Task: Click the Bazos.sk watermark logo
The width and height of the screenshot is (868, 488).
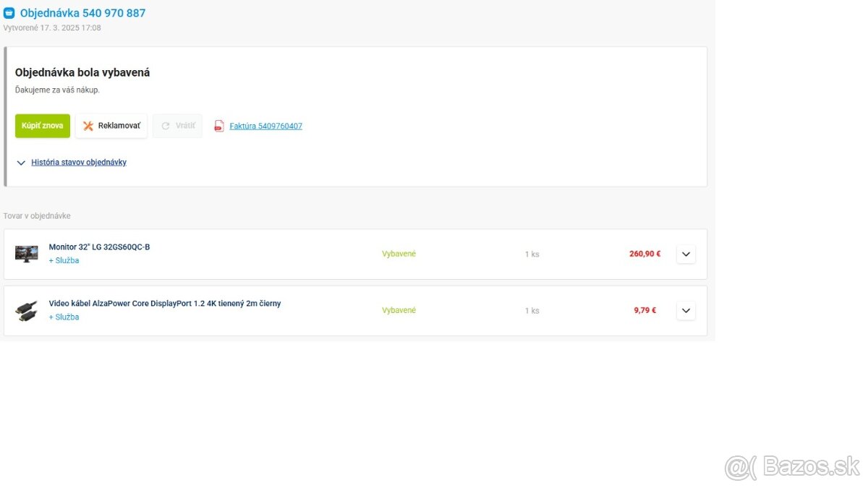Action: click(792, 466)
